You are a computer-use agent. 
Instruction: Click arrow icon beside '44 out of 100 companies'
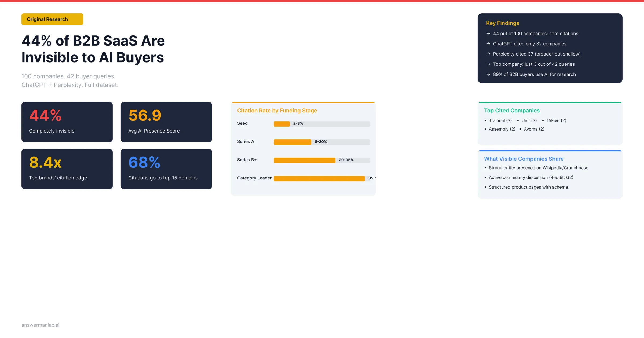pos(488,34)
